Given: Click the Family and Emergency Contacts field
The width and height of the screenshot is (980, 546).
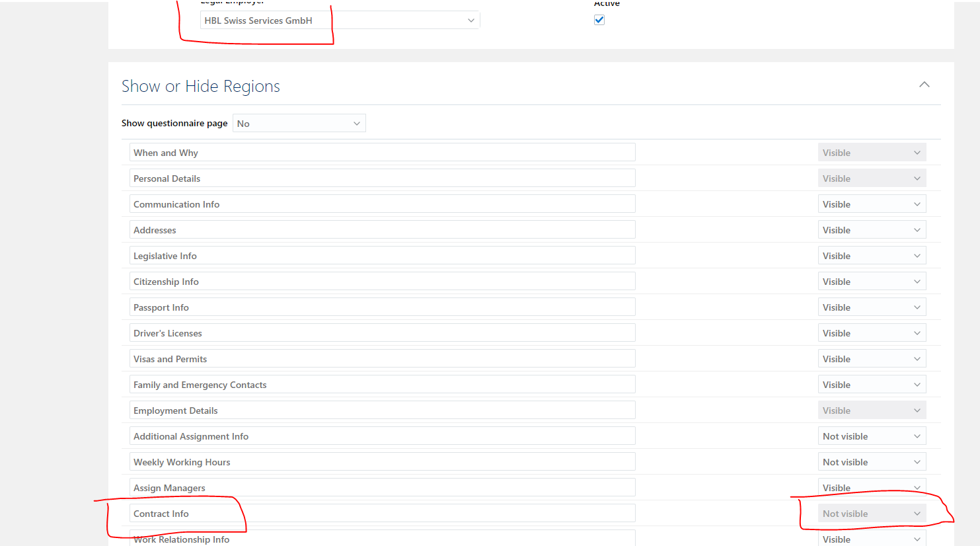Looking at the screenshot, I should [x=382, y=384].
